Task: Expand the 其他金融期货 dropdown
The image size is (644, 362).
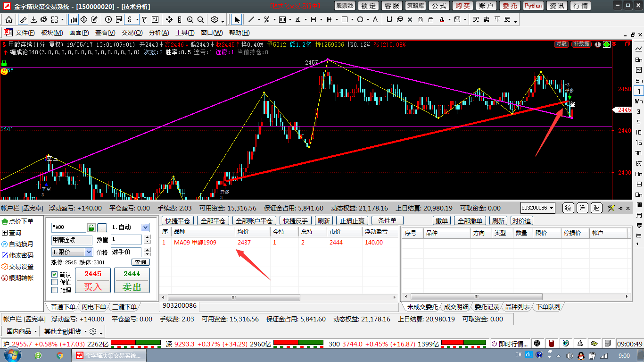Action: pos(85,331)
